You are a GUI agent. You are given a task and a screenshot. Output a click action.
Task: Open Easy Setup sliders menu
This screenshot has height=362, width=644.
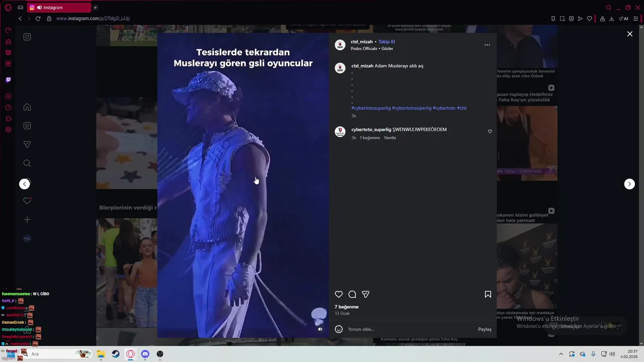click(636, 19)
